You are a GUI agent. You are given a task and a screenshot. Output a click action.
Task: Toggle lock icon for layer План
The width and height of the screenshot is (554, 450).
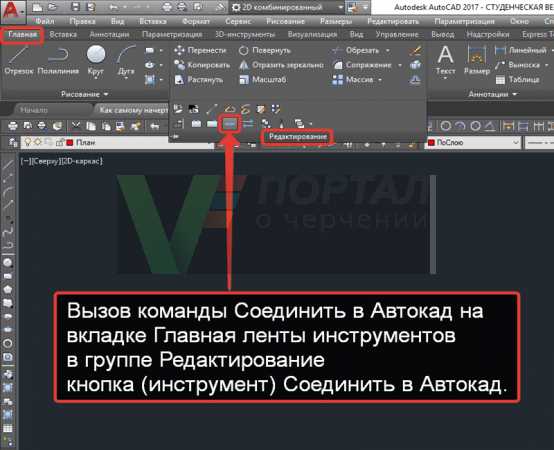click(x=59, y=142)
